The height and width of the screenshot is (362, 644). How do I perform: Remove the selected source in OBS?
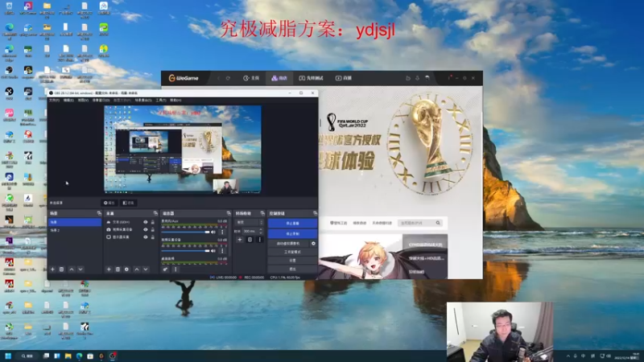(x=118, y=269)
